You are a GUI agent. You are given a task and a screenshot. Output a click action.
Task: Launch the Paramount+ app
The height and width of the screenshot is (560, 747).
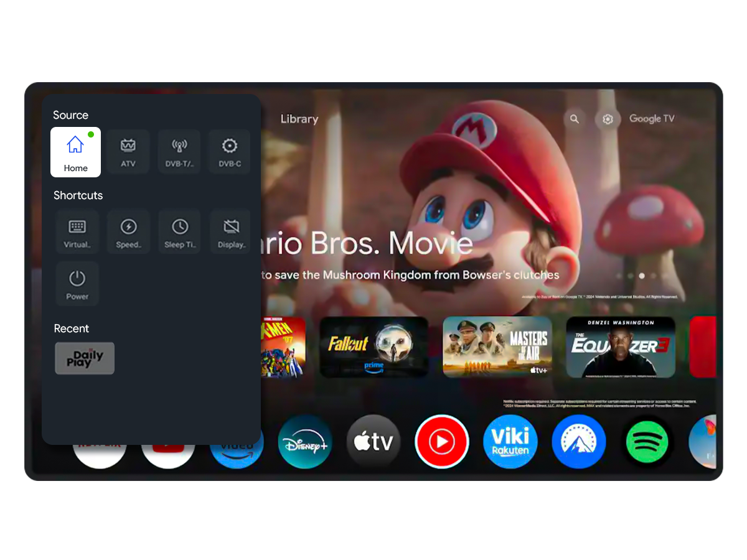pos(579,442)
